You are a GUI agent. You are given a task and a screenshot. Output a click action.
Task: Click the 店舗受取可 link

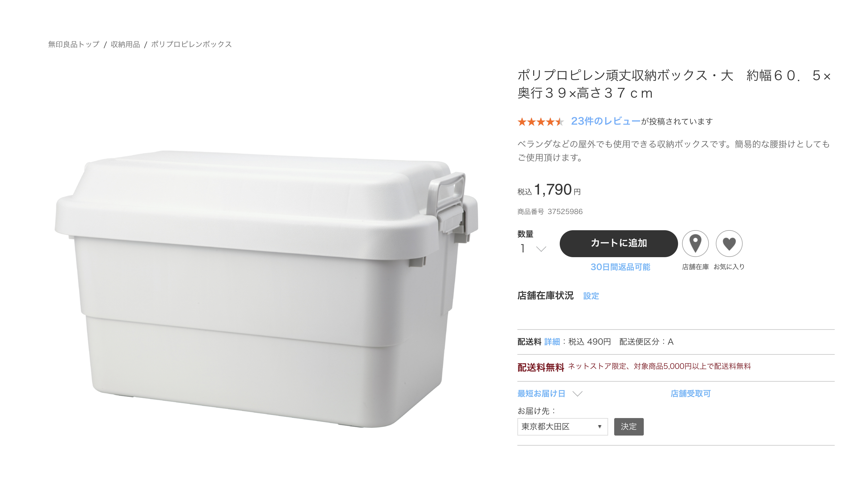[x=691, y=393]
